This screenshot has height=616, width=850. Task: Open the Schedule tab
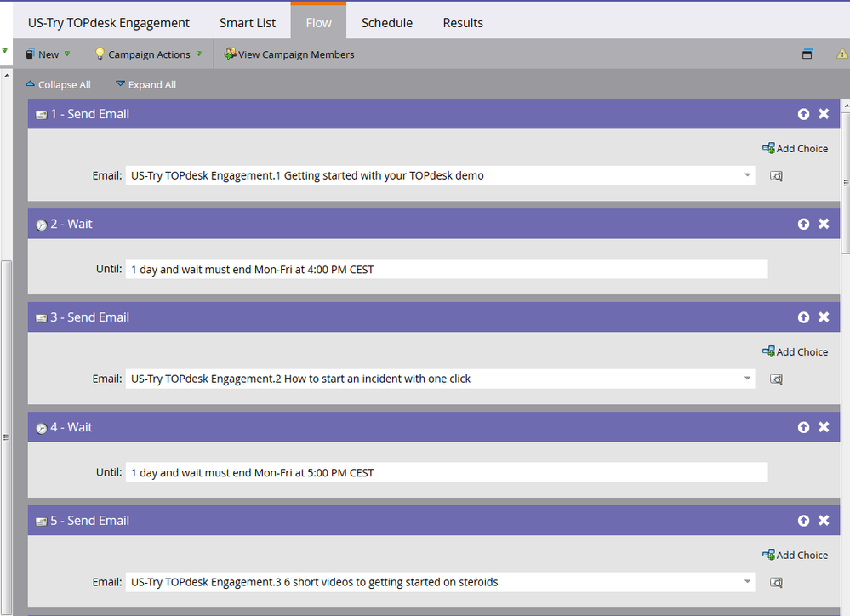(x=387, y=23)
